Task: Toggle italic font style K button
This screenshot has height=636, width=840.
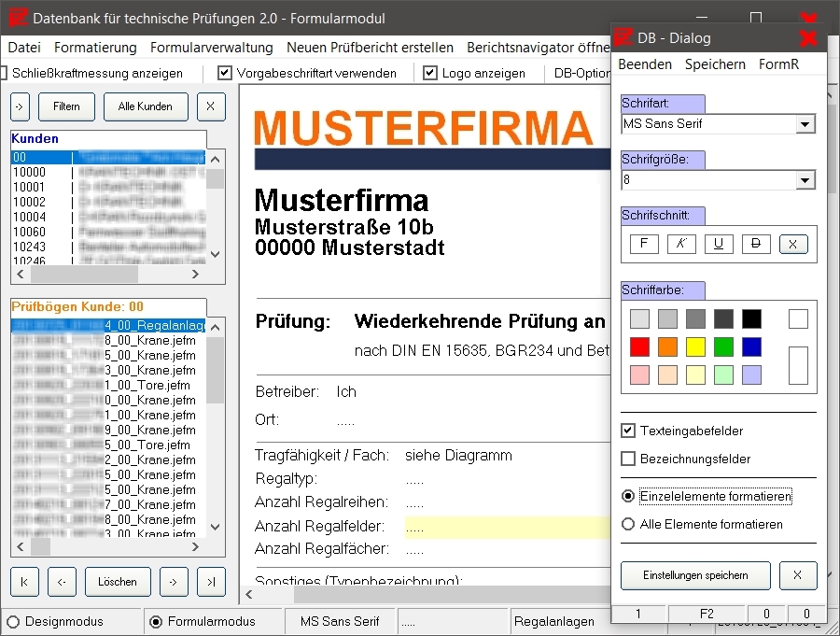Action: (x=681, y=244)
